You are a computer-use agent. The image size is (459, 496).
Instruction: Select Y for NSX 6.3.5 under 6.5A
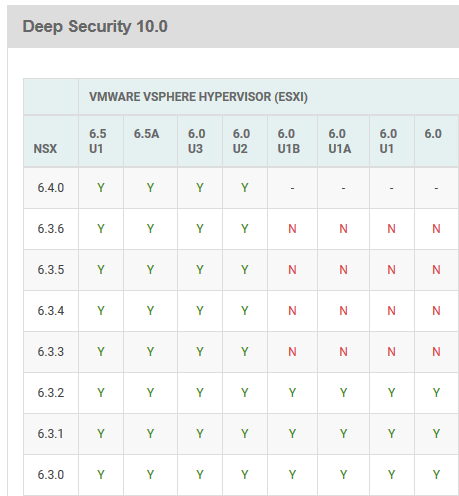150,270
